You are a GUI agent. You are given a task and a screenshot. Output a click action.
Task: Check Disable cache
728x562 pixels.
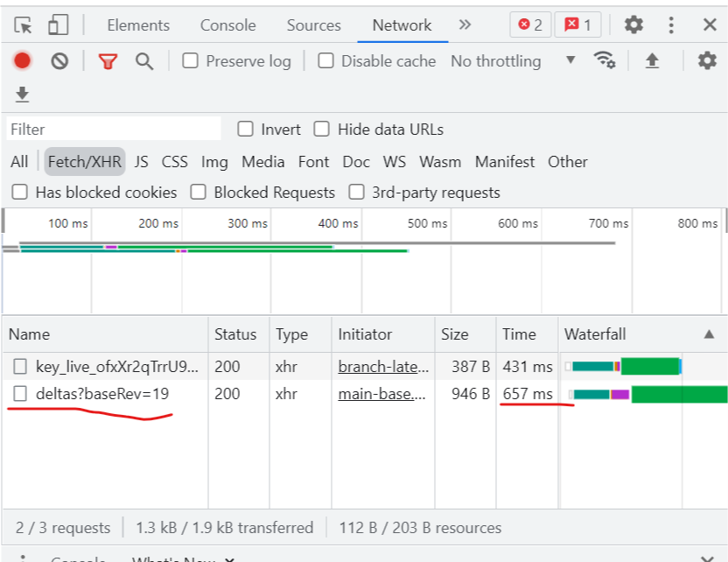point(325,61)
